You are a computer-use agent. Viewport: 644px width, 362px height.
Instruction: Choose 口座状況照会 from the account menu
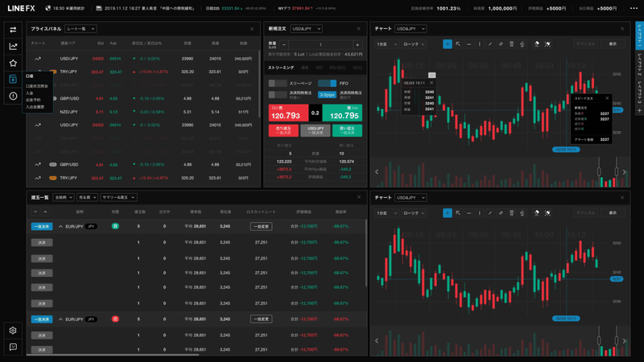(x=37, y=86)
